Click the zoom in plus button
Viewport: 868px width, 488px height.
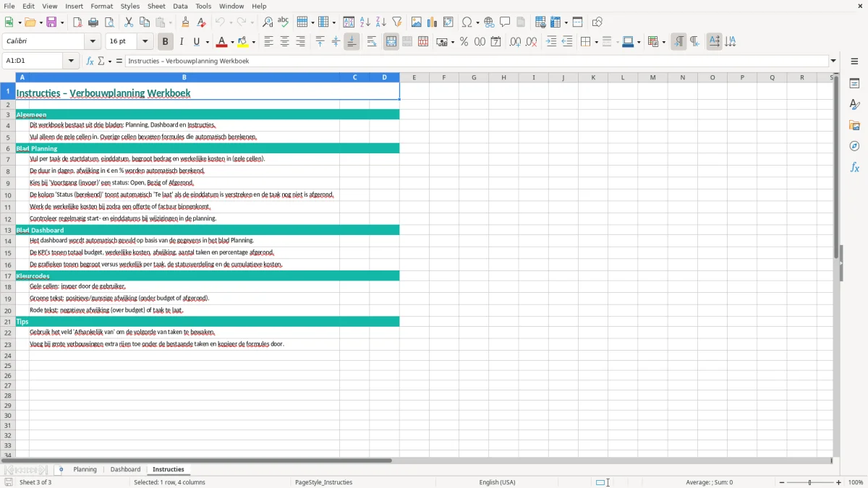click(x=839, y=482)
